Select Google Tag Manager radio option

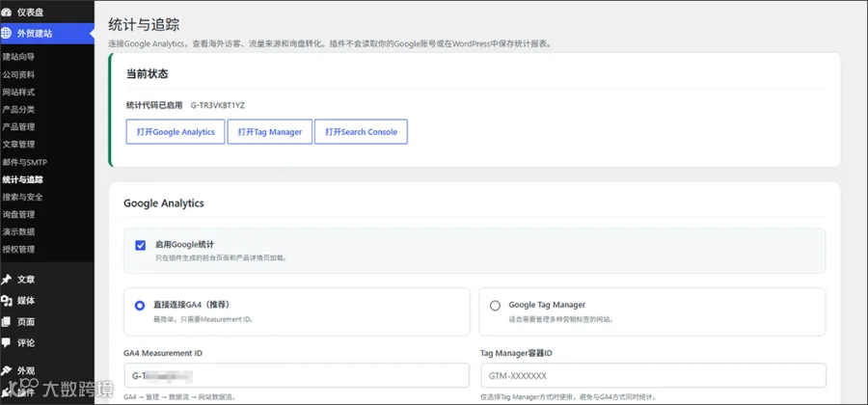495,306
